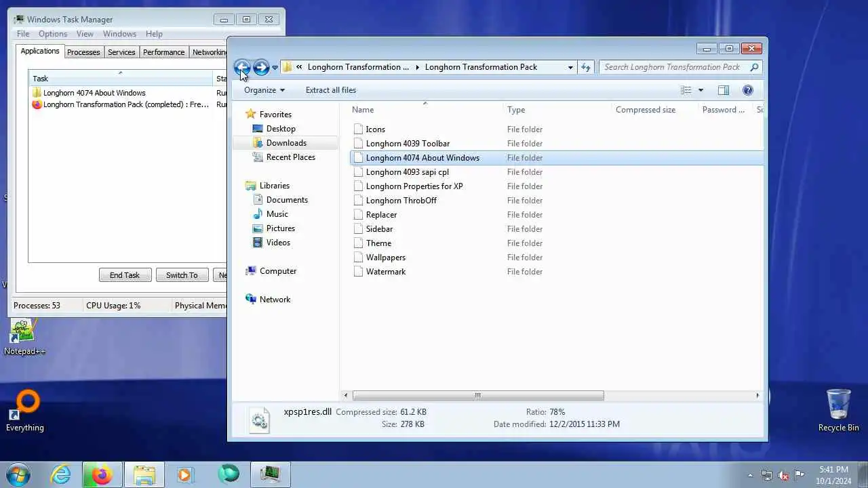Open Task Manager Options menu
Image resolution: width=868 pixels, height=488 pixels.
click(x=53, y=34)
